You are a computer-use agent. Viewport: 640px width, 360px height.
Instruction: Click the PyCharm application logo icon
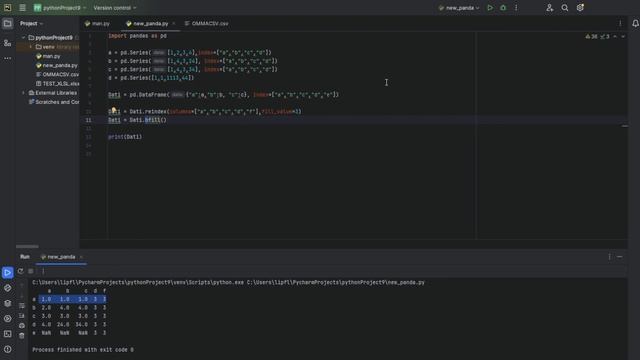pos(7,8)
